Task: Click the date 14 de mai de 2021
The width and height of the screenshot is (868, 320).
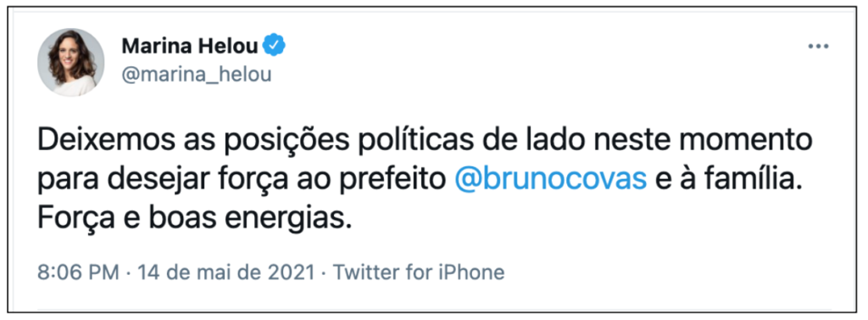Action: pos(225,272)
